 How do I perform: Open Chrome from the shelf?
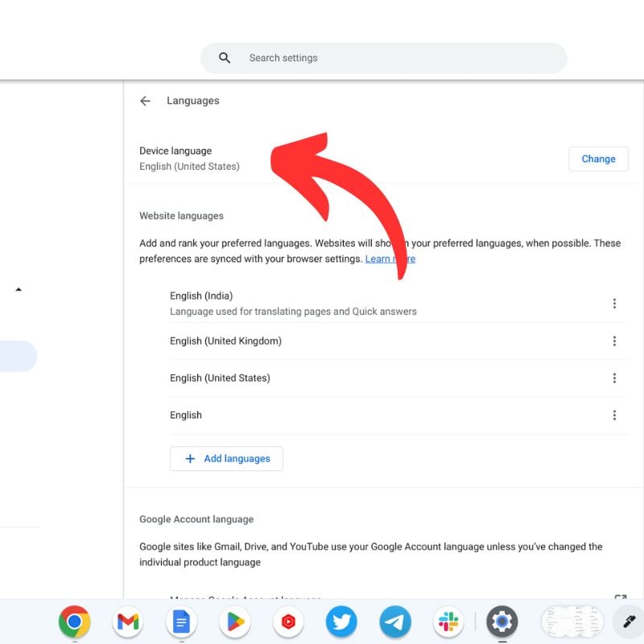click(74, 621)
